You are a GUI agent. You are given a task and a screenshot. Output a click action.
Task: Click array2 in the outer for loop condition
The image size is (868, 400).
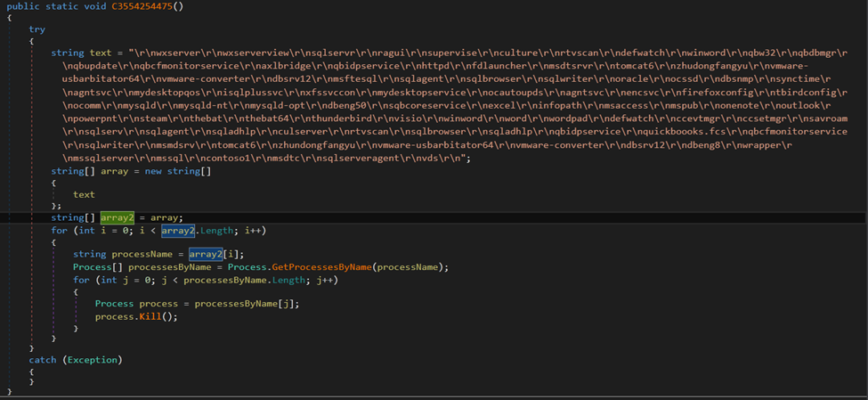click(x=179, y=231)
